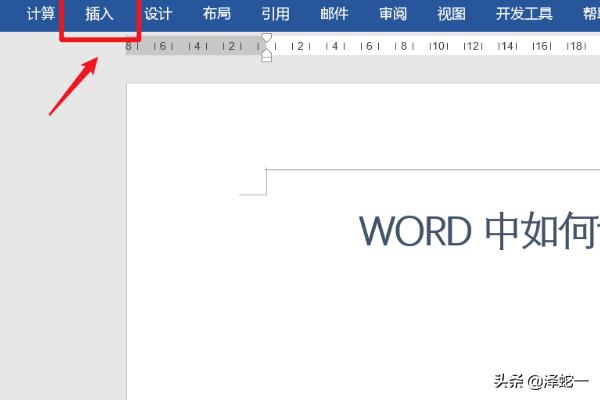
Task: Click the hanging indent marker on ruler
Action: click(x=267, y=53)
